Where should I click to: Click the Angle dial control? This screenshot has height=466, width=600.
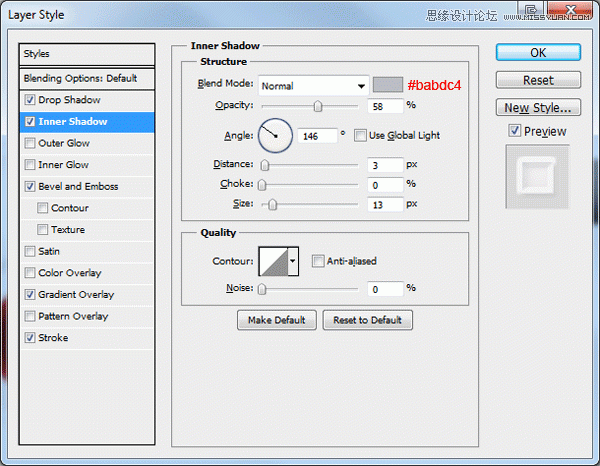[x=276, y=135]
